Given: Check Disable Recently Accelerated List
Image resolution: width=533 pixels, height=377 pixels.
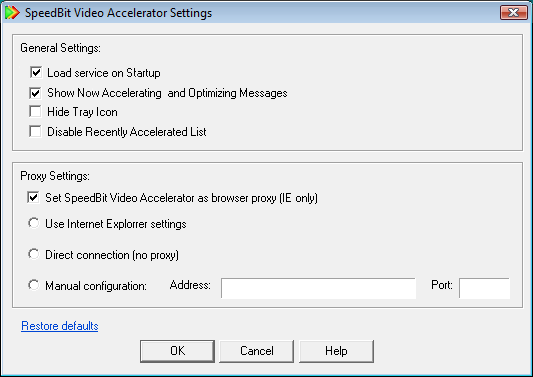Looking at the screenshot, I should tap(35, 131).
